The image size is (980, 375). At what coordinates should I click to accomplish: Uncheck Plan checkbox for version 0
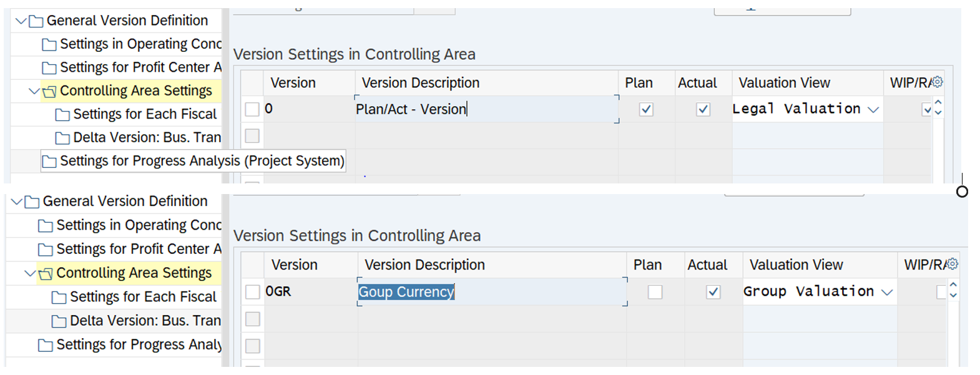[646, 110]
